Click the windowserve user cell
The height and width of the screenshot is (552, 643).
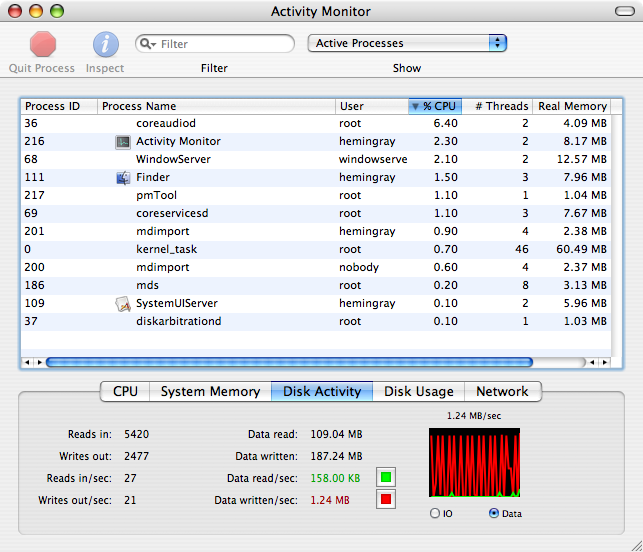click(373, 160)
